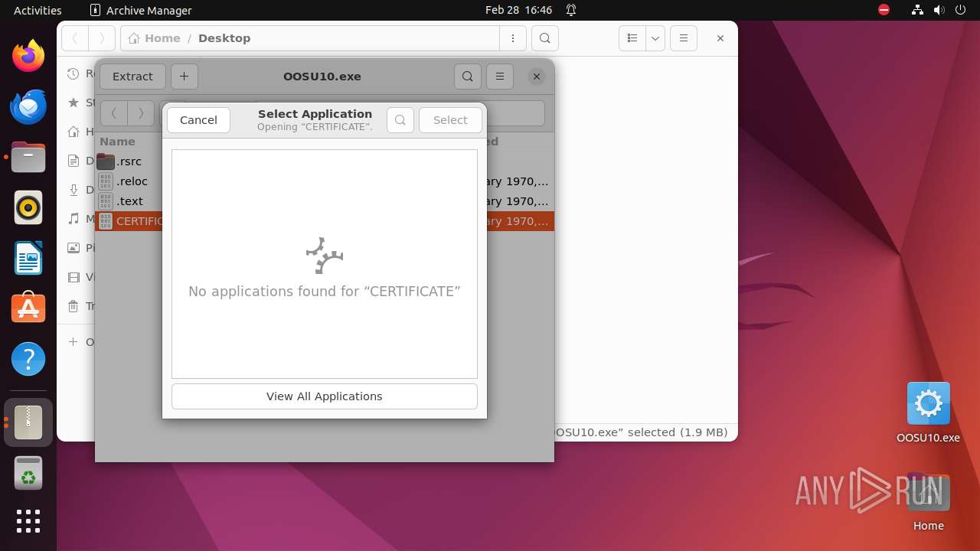Open Files main hamburger menu
Viewport: 980px width, 551px height.
[684, 38]
